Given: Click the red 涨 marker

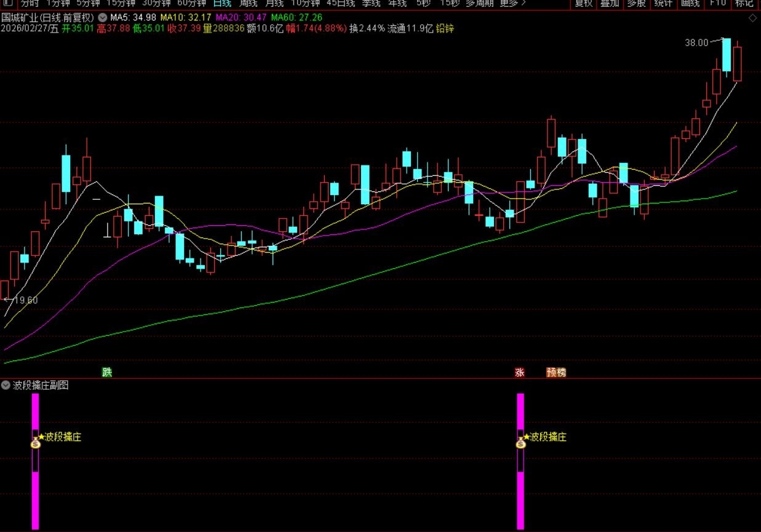Looking at the screenshot, I should tap(520, 372).
